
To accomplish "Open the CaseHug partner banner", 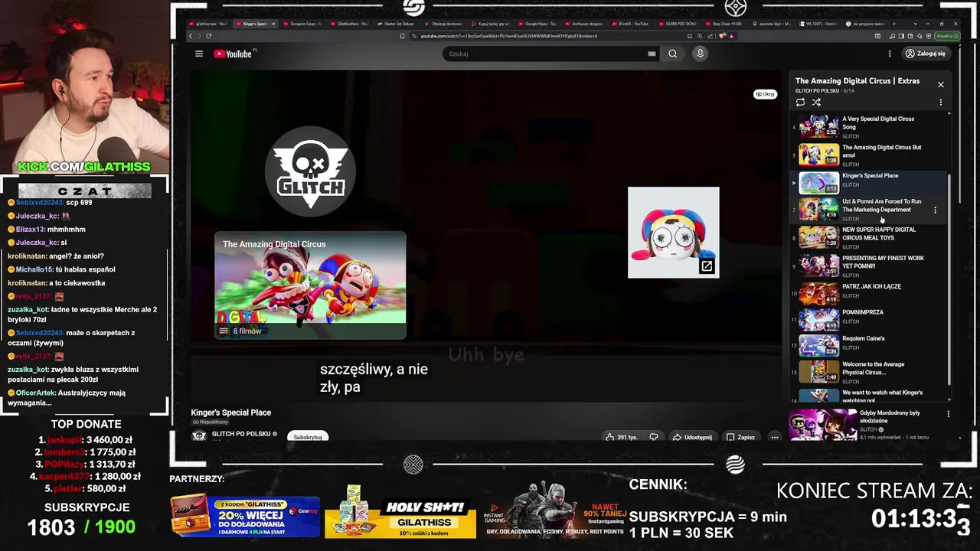I will (245, 516).
